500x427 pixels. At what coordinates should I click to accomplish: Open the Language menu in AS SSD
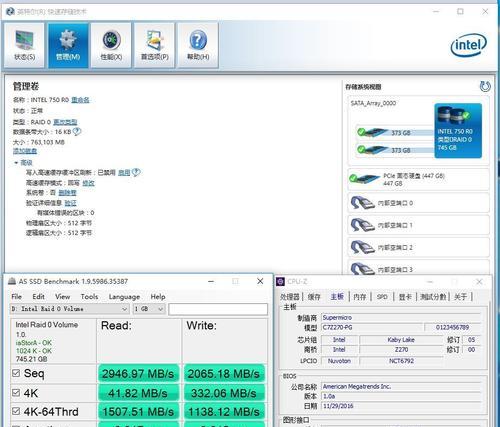pos(124,296)
